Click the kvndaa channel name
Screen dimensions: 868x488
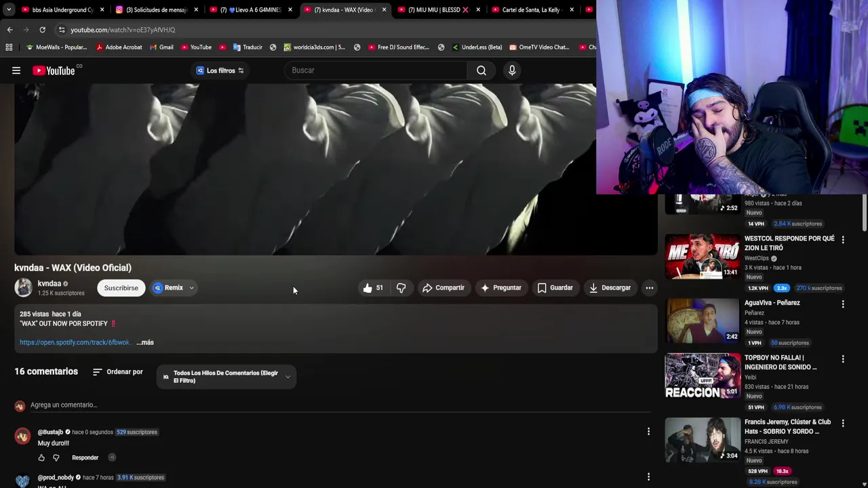(x=50, y=284)
